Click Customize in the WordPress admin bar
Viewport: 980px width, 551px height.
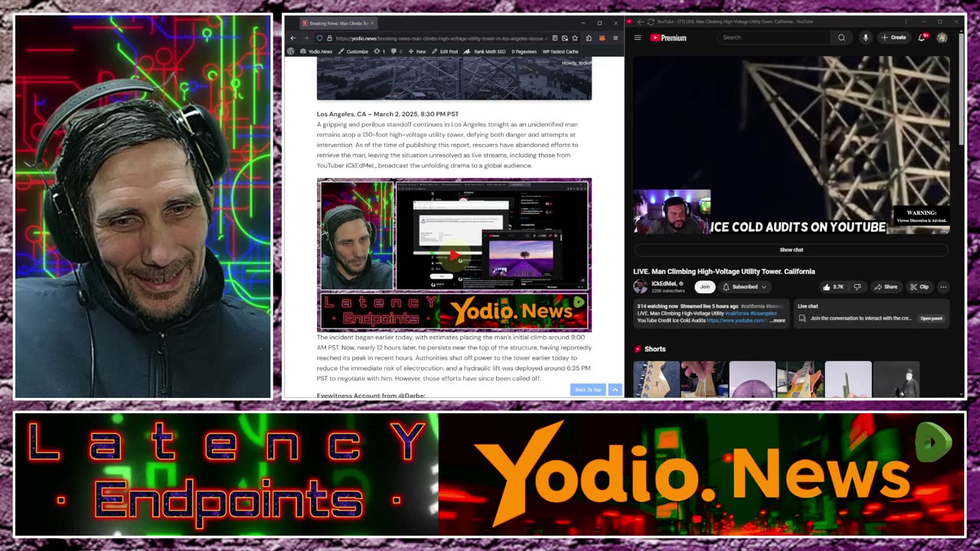[x=353, y=51]
